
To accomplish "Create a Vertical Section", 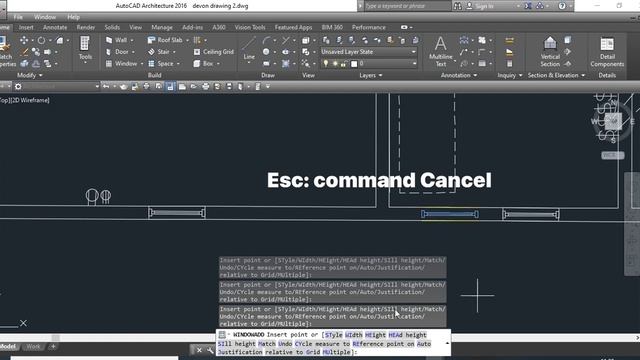I will (x=550, y=51).
